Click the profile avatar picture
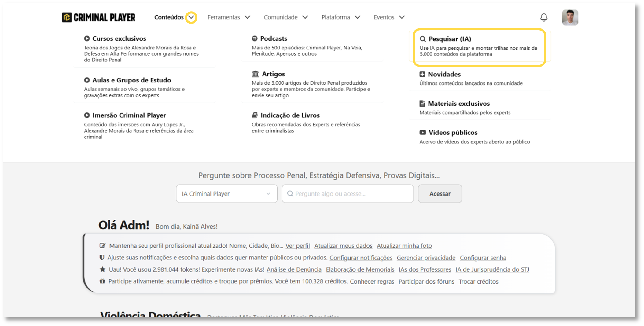The height and width of the screenshot is (326, 644). (570, 17)
